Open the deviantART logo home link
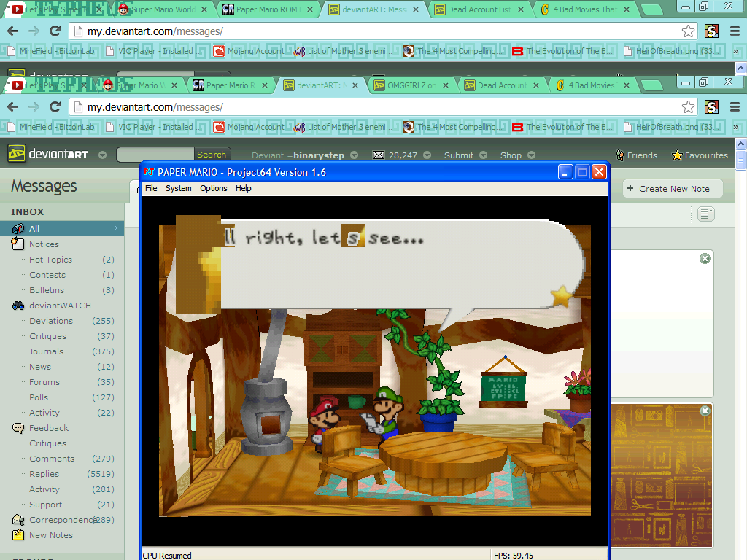Viewport: 747px width, 560px height. (48, 154)
